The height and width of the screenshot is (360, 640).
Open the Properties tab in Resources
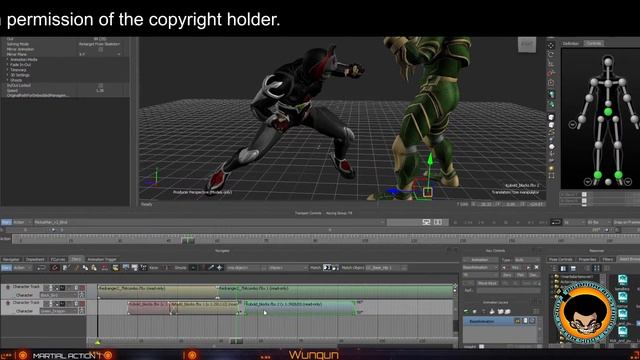587,259
